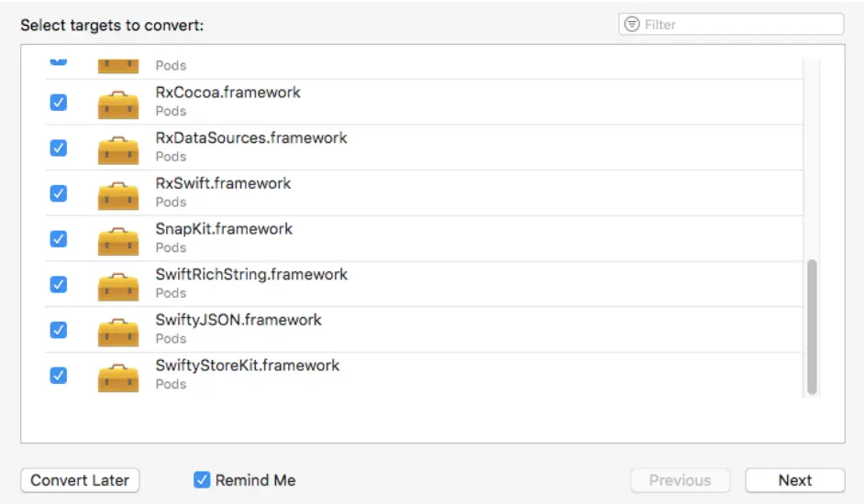Uncheck the SwiftRichString.framework checkbox
864x504 pixels.
click(58, 285)
